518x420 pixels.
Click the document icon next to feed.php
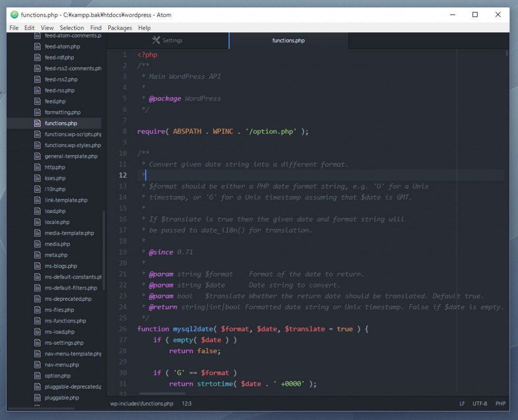(x=37, y=101)
